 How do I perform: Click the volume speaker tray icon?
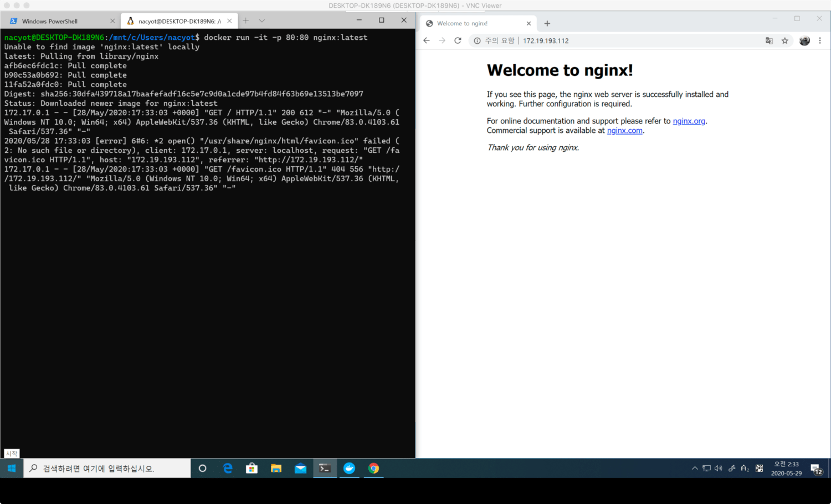pos(719,469)
